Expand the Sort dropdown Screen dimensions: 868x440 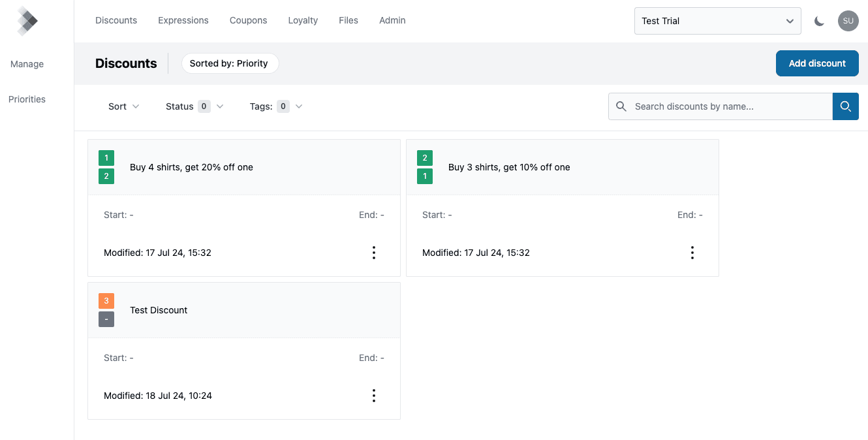[x=123, y=106]
